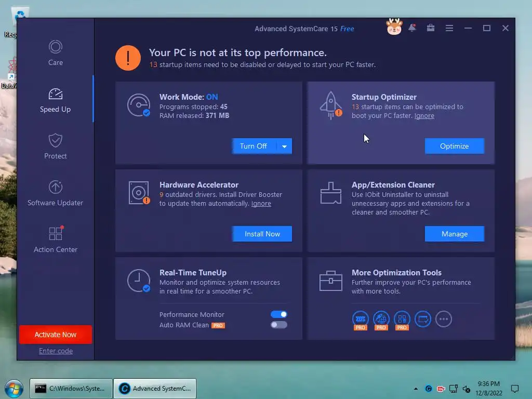532x399 pixels.
Task: Click the reindeer holiday promo icon
Action: [394, 27]
